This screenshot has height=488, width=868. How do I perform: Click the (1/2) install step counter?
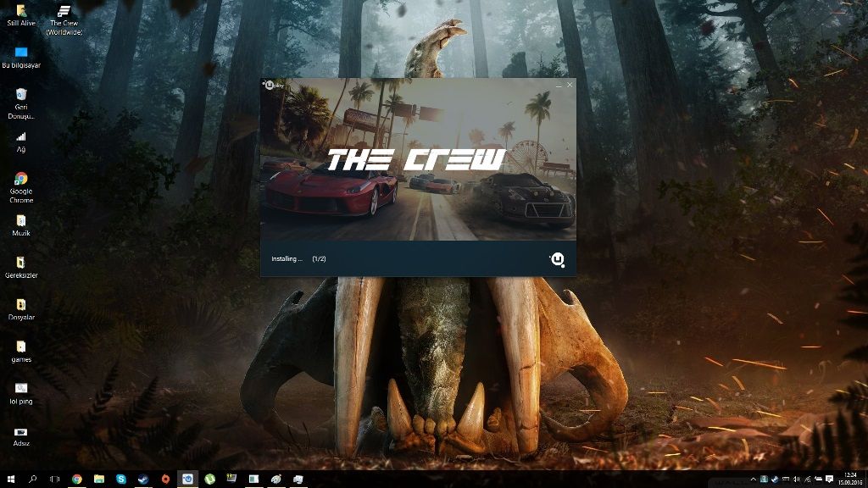(x=319, y=259)
